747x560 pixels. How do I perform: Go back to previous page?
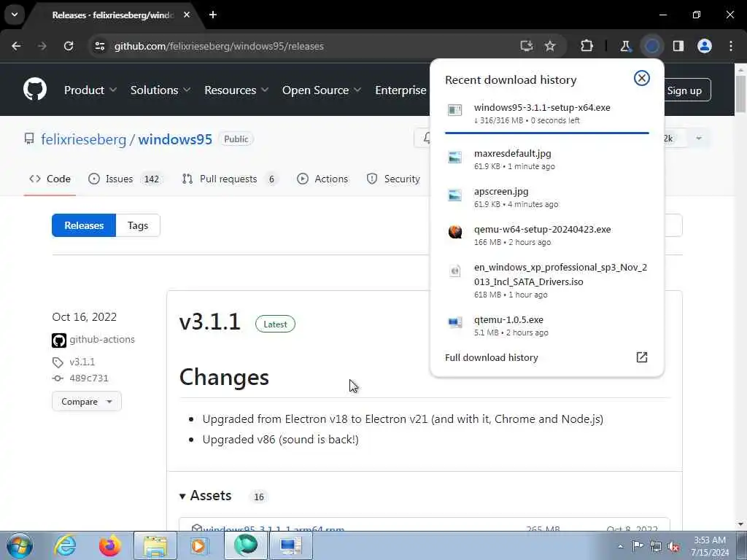pyautogui.click(x=16, y=46)
